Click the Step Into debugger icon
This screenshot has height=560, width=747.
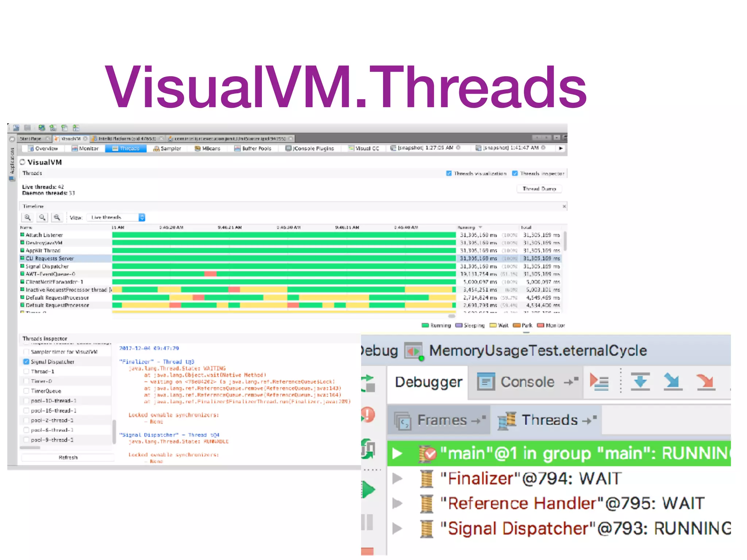673,381
